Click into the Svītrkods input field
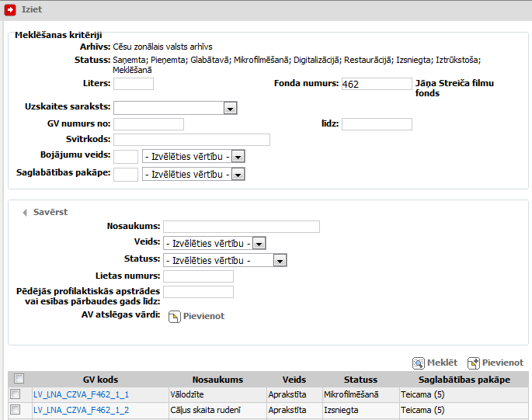Screen dimensions: 532x420 (x=191, y=140)
